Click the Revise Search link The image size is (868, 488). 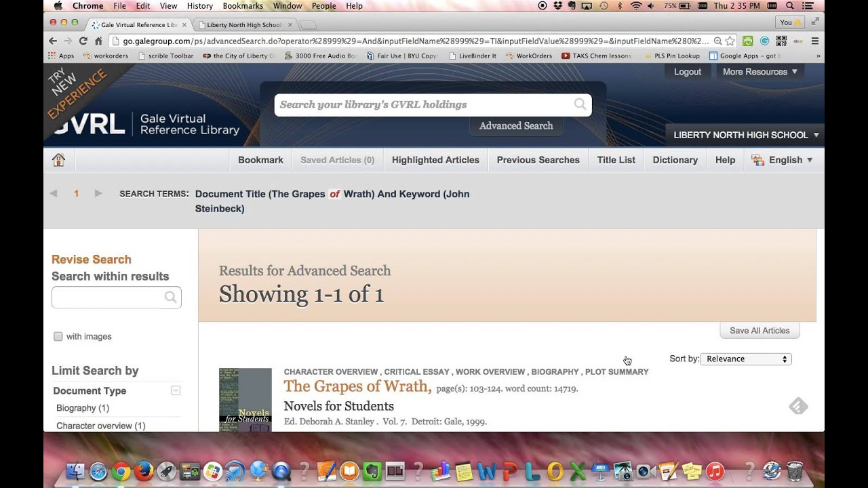point(92,259)
